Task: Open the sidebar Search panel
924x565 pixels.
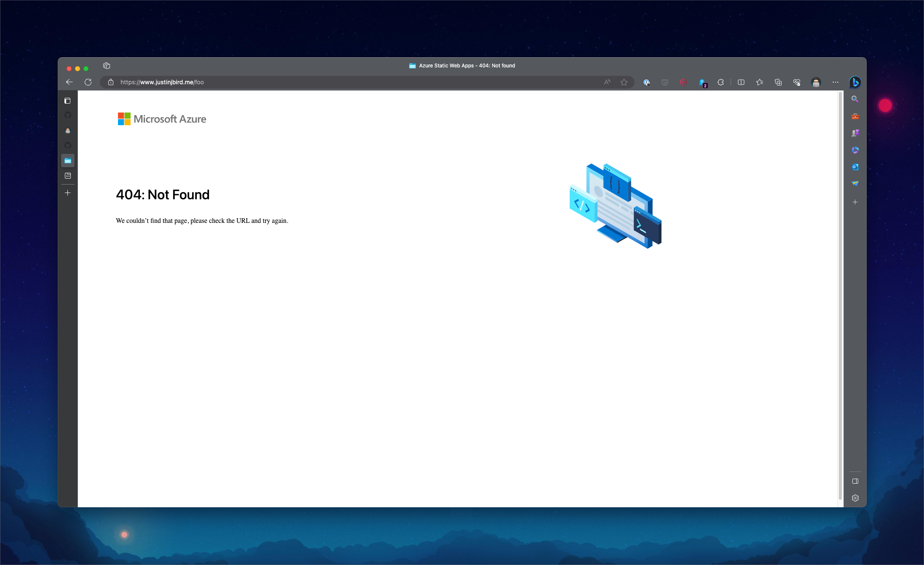Action: pos(855,99)
